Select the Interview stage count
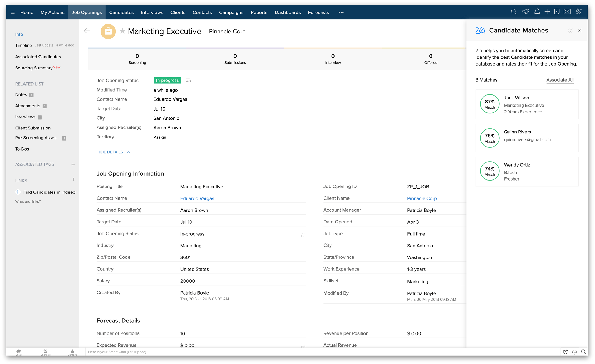Viewport: 595px width, 364px height. click(333, 59)
